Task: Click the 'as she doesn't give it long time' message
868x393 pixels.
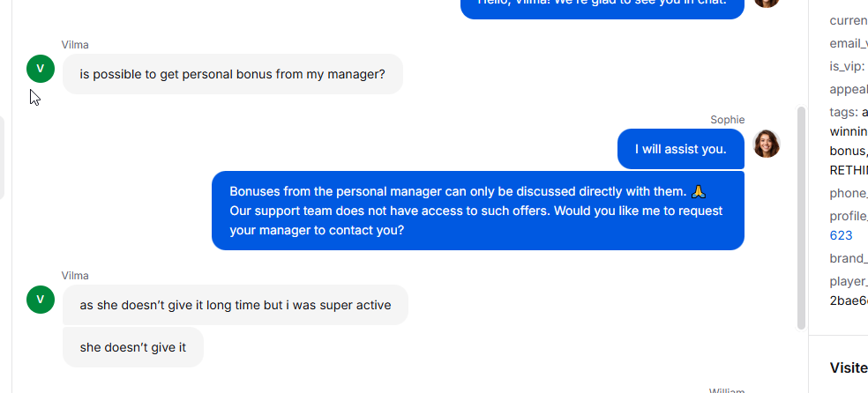Action: (x=236, y=305)
